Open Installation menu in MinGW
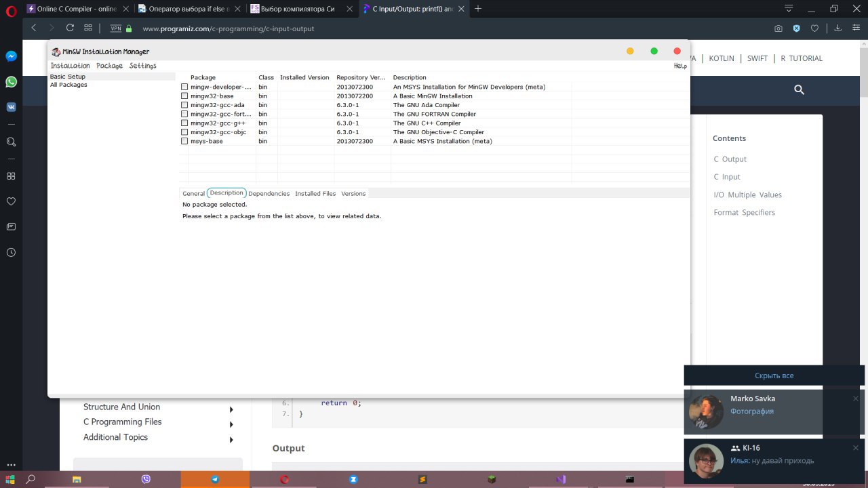This screenshot has height=488, width=868. pyautogui.click(x=70, y=66)
